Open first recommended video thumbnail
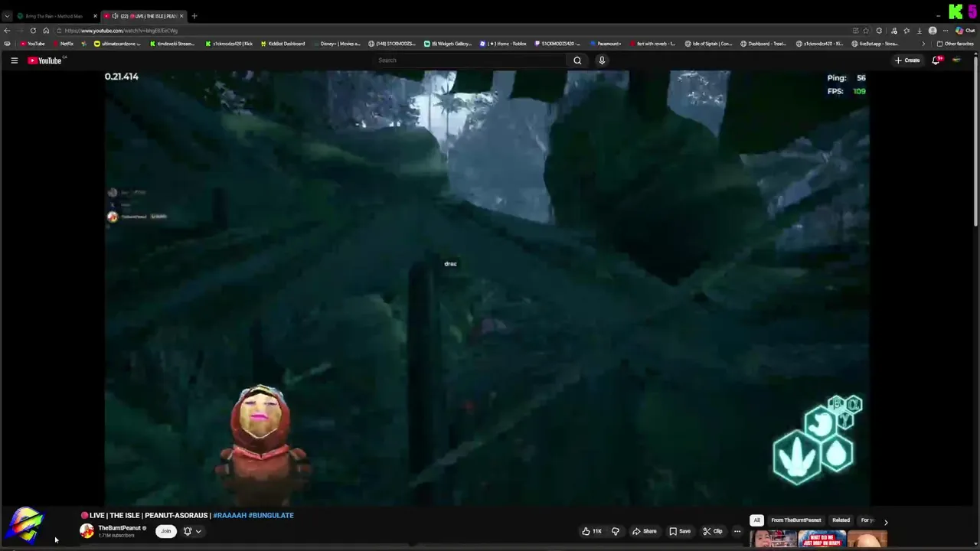 (x=773, y=539)
